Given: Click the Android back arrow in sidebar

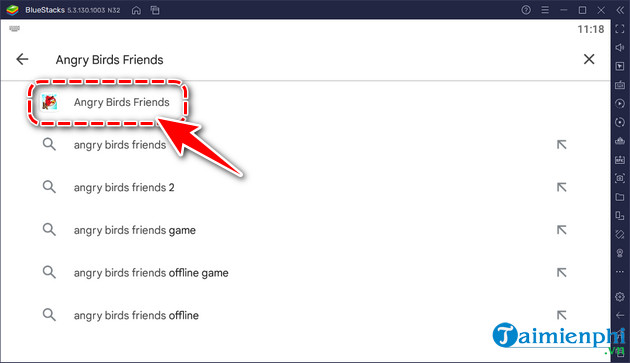Looking at the screenshot, I should point(620,316).
